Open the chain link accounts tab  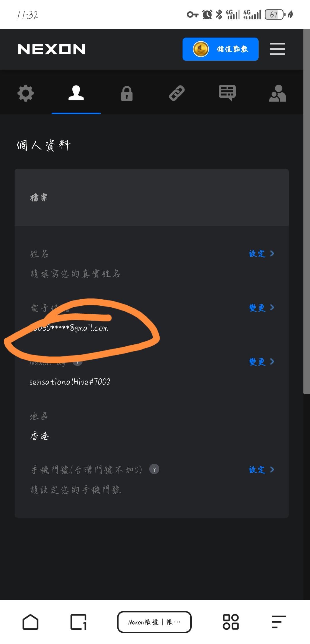point(177,93)
